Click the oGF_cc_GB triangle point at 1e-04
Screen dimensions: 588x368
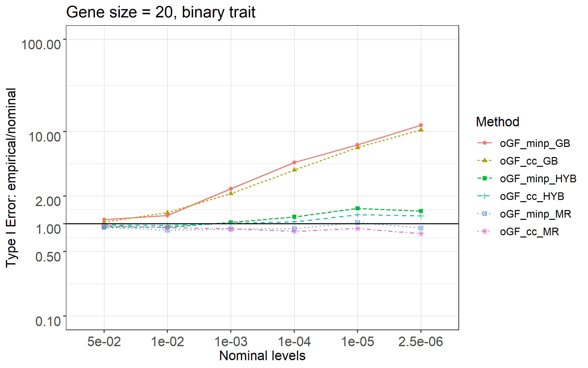pyautogui.click(x=294, y=170)
